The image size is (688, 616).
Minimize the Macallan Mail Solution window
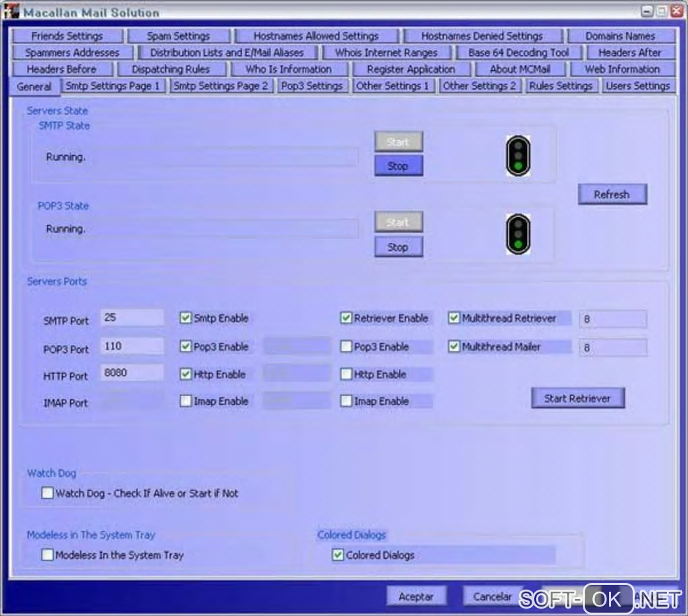(x=647, y=11)
